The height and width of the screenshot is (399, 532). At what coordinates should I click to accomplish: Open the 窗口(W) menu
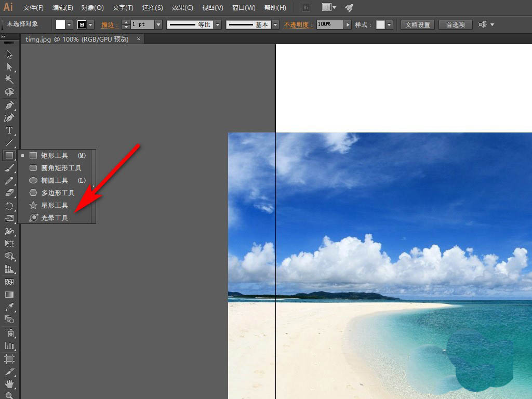point(244,7)
